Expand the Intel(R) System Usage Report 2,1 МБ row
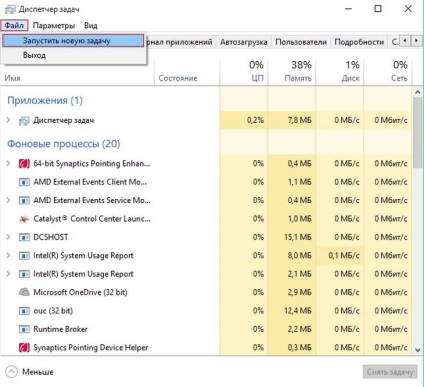 (9, 274)
